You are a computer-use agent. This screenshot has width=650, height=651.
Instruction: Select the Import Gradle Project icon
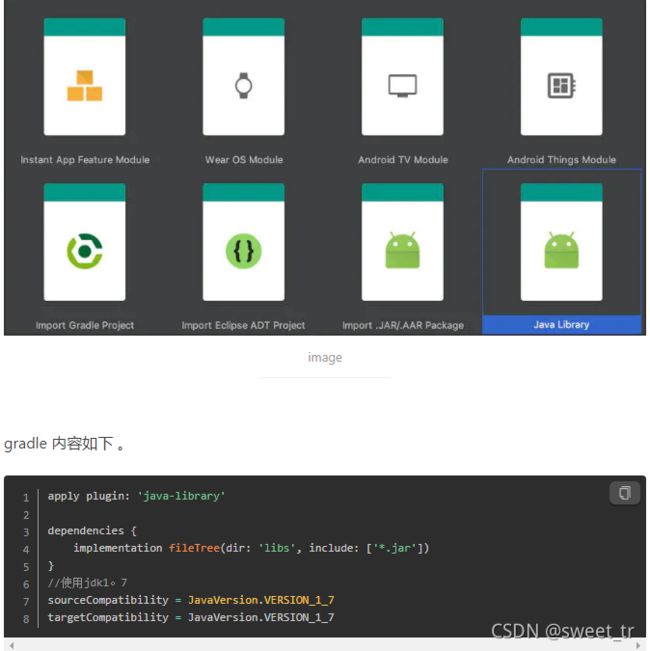click(85, 251)
